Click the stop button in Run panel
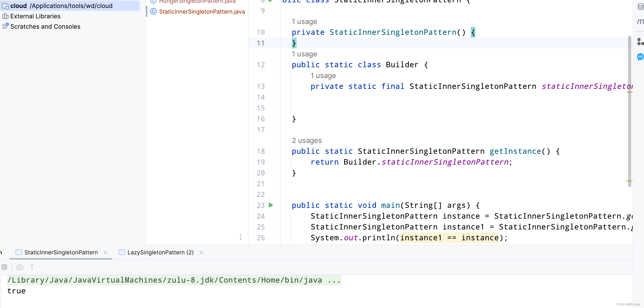Viewport: 644px width, 308px height. [4, 267]
